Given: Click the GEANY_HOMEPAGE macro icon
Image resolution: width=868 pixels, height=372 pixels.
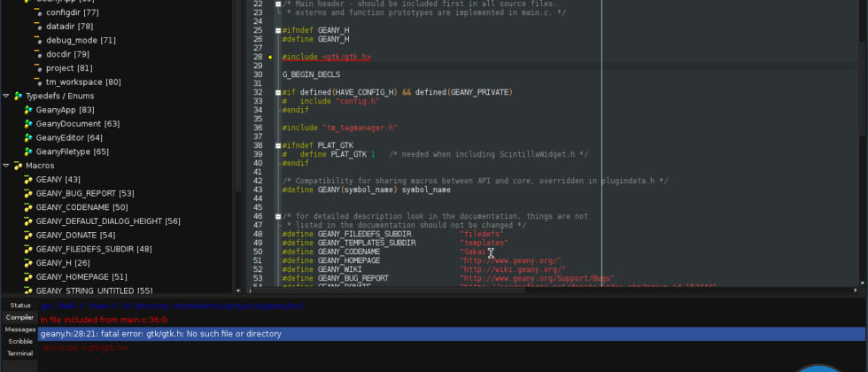Looking at the screenshot, I should [x=28, y=277].
